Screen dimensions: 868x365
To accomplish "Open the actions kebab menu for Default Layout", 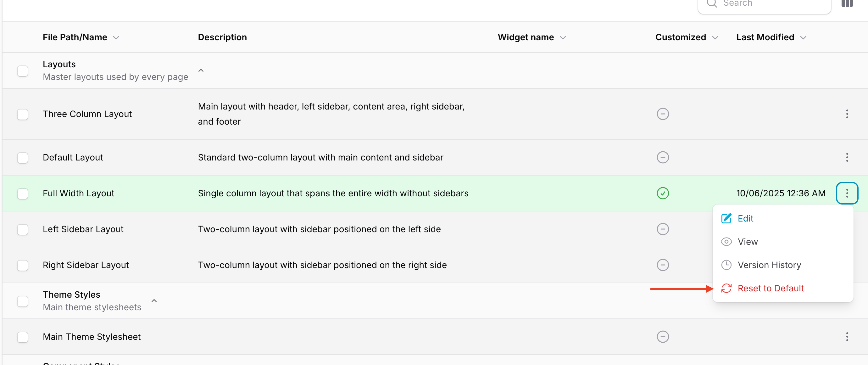I will click(x=847, y=157).
